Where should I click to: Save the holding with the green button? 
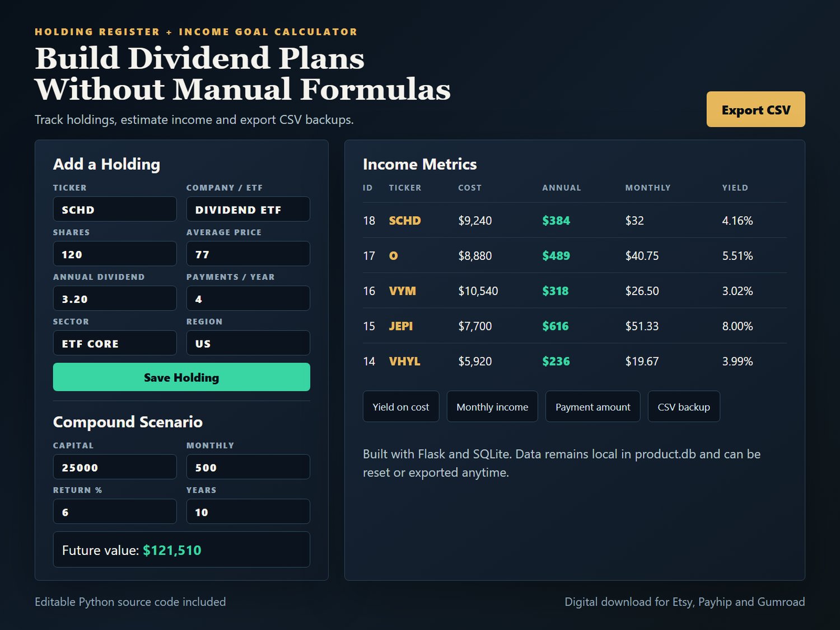pos(181,377)
